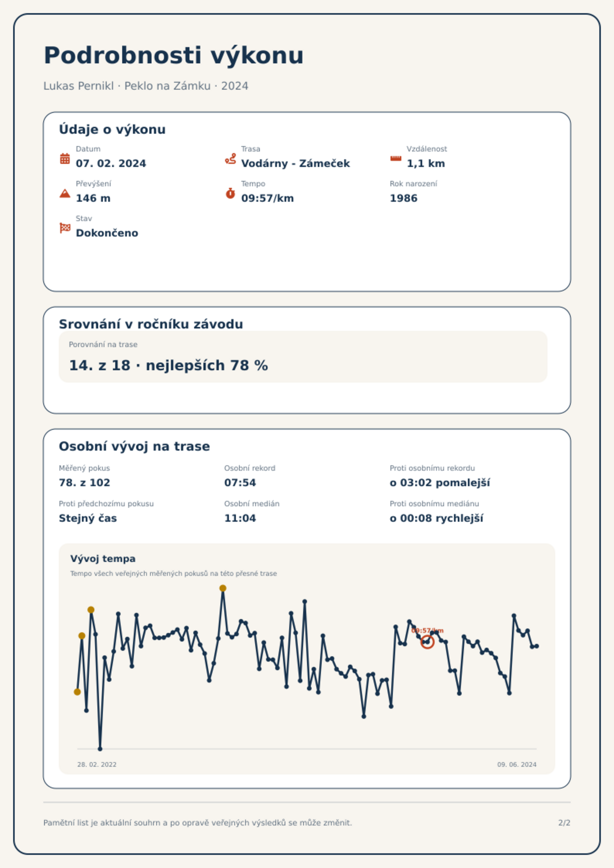Image resolution: width=614 pixels, height=868 pixels.
Task: Click the chart start date 28. 02. 2022
Action: [97, 764]
